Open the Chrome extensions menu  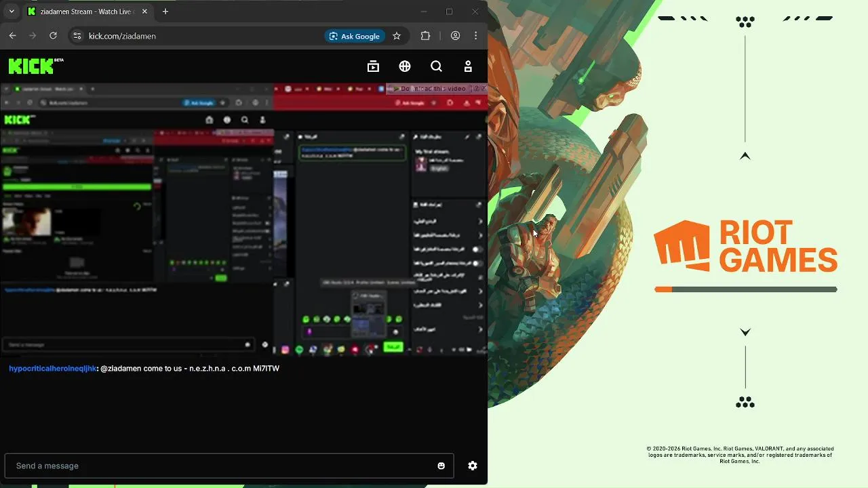pyautogui.click(x=425, y=36)
